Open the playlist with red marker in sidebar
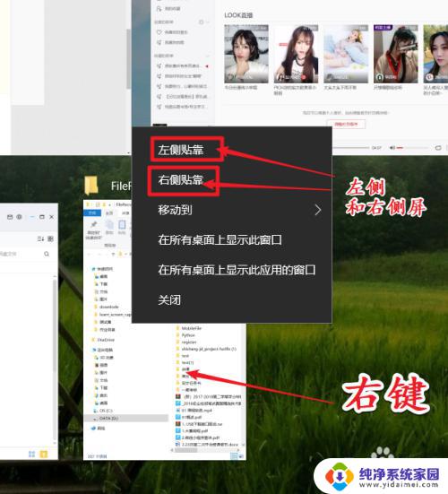 coord(183,65)
